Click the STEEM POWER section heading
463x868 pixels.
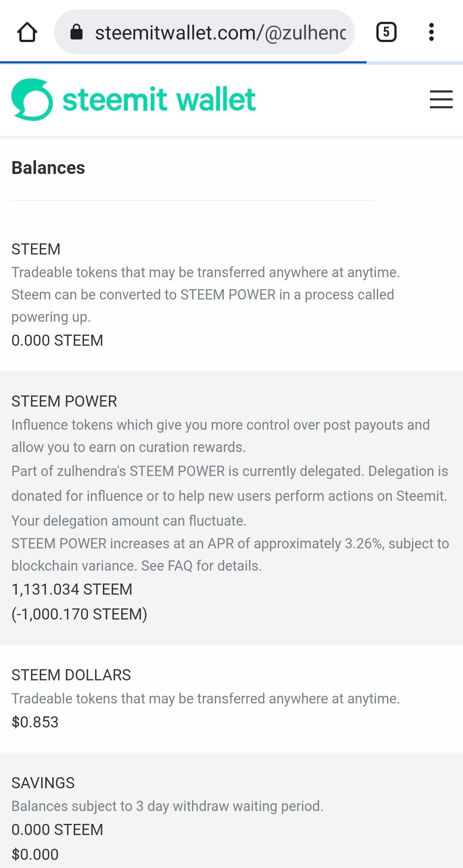[64, 401]
